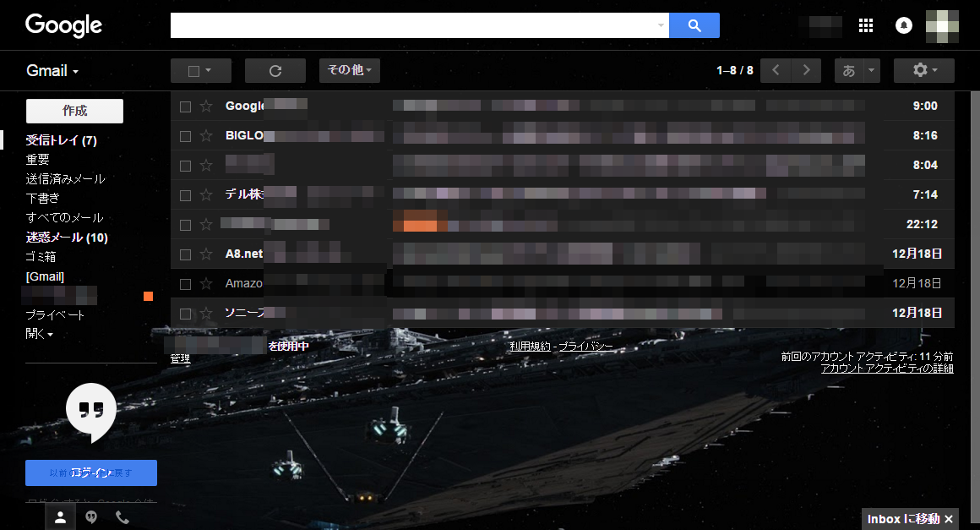Go to newer messages with left arrow

click(776, 71)
